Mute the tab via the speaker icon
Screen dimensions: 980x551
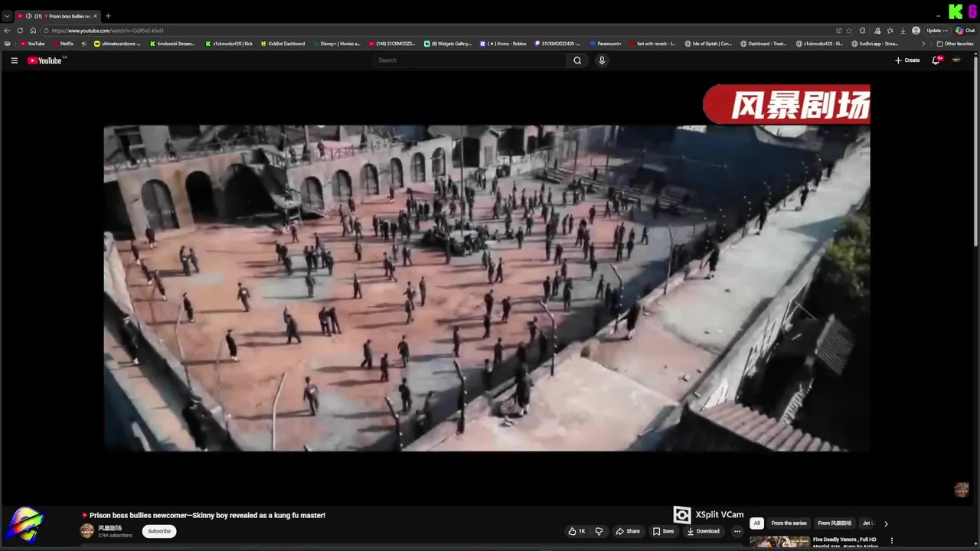point(29,16)
